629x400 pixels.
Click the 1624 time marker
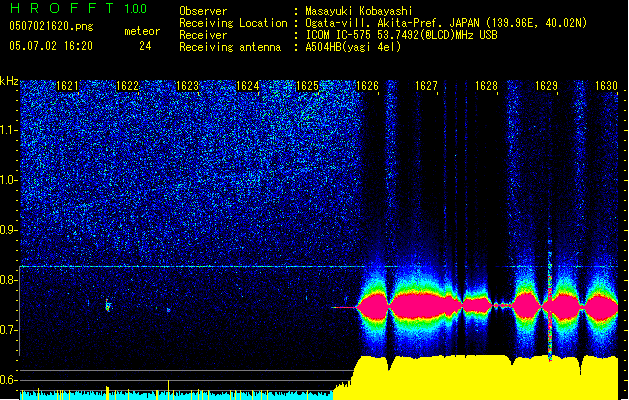coord(248,86)
